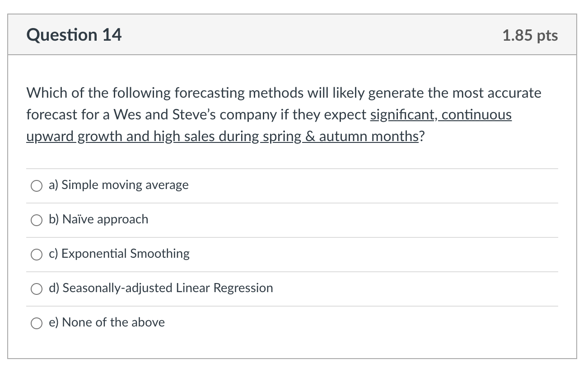
Task: Click the 'd) Seasonally-adjusted Linear Regression' label
Action: point(161,288)
